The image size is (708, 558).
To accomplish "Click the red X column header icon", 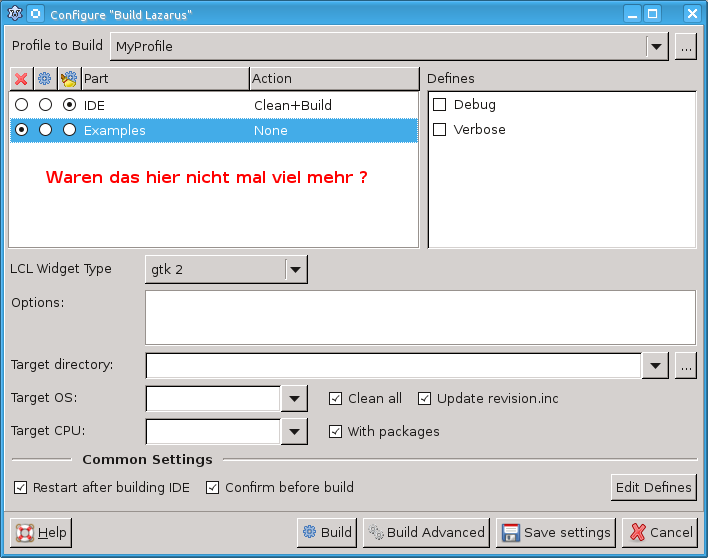I will (21, 78).
